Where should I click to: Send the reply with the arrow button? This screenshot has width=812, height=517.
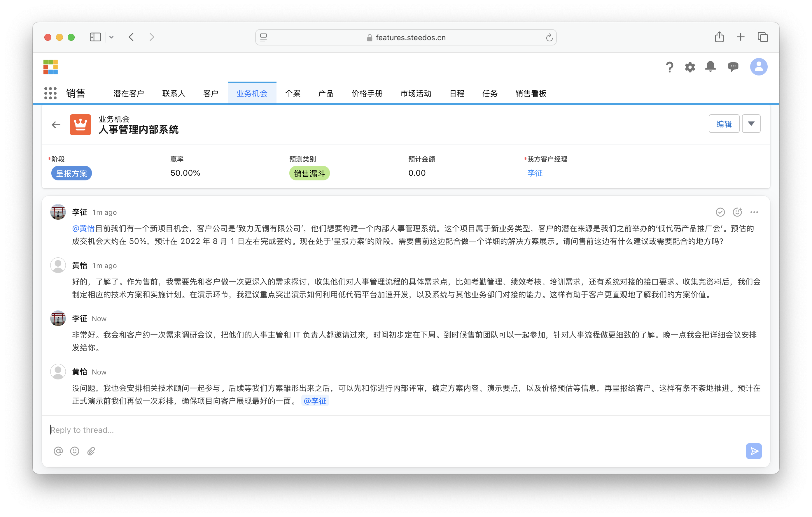point(754,451)
